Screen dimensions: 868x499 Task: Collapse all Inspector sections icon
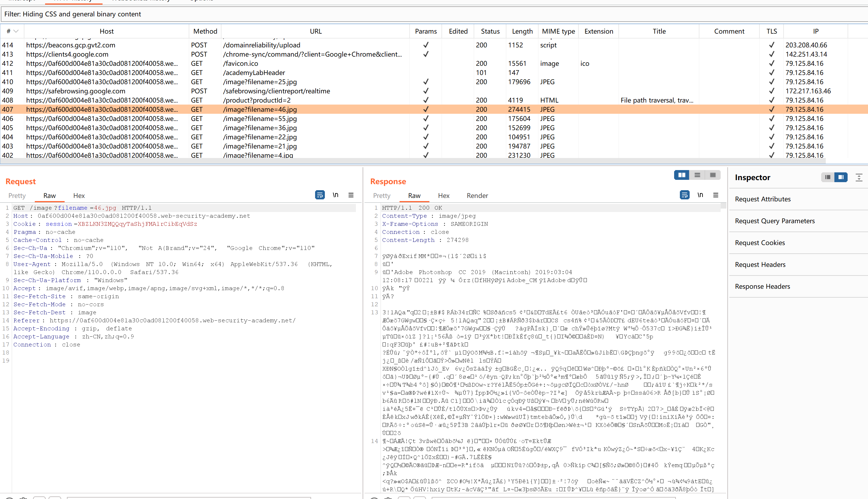click(859, 177)
